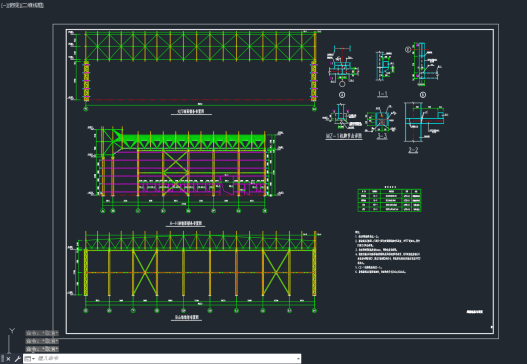Click the UCS Y-axis icon
527x364 pixels.
point(12,331)
